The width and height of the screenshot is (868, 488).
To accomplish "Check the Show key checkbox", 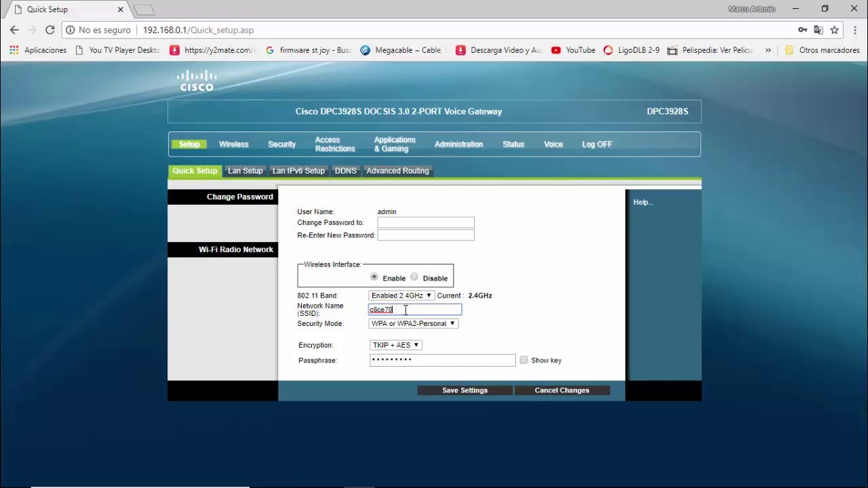I will [524, 360].
